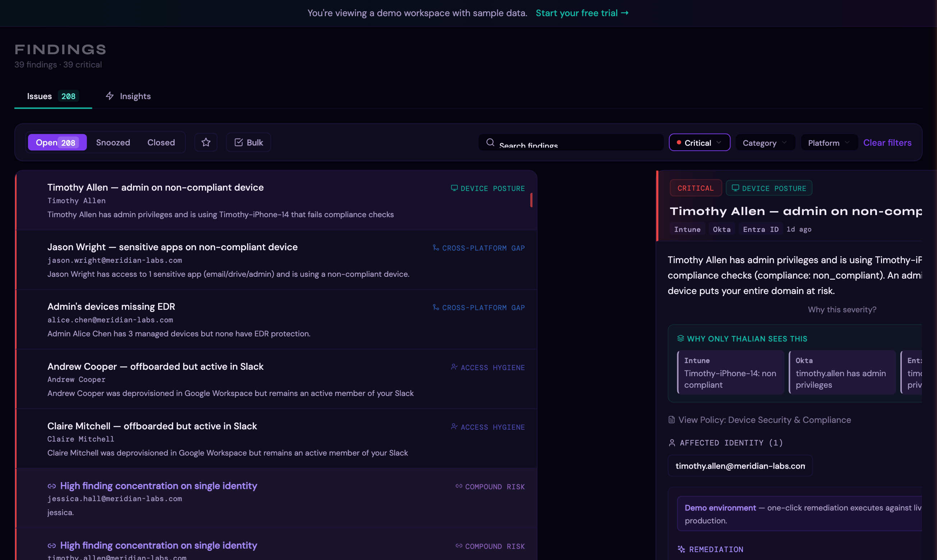This screenshot has width=937, height=560.
Task: Click the Intune platform tag in detail header
Action: point(687,229)
